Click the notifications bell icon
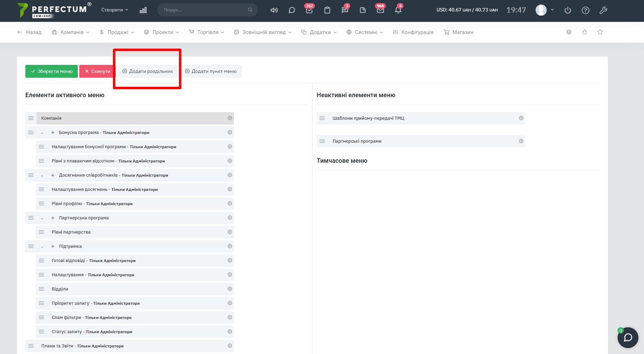The height and width of the screenshot is (354, 644). (398, 10)
